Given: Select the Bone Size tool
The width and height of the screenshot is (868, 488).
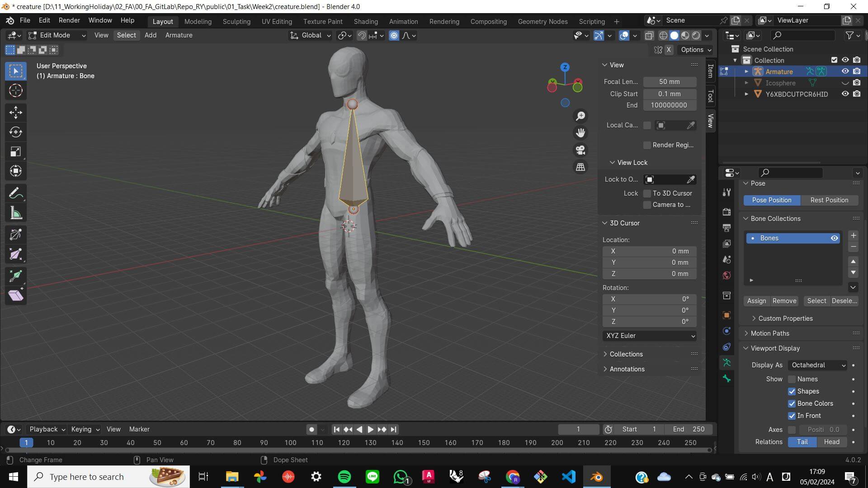Looking at the screenshot, I should [x=16, y=254].
